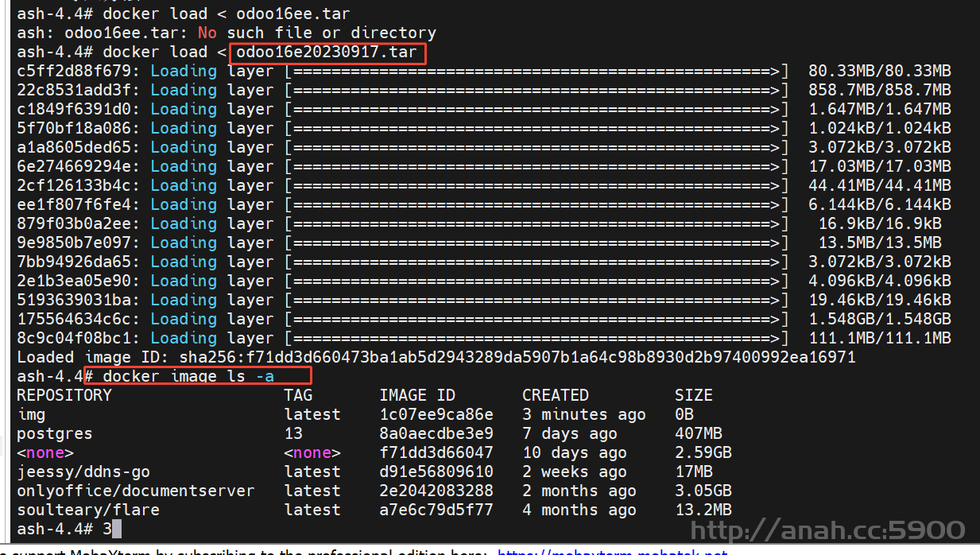
Task: Click the '7 days ago' created time
Action: (570, 434)
